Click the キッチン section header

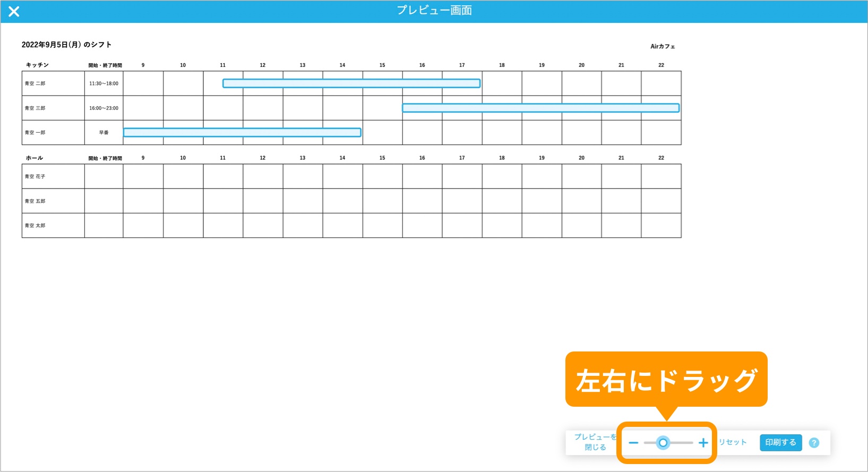tap(37, 65)
